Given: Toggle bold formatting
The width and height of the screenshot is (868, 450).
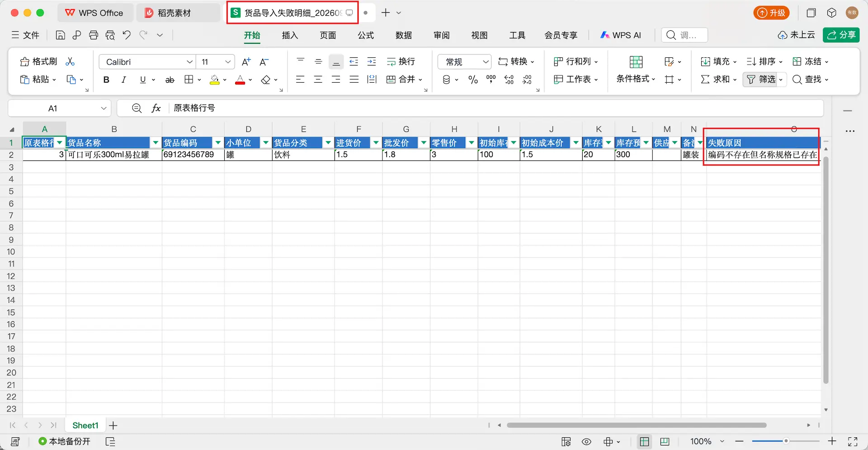Looking at the screenshot, I should tap(106, 80).
